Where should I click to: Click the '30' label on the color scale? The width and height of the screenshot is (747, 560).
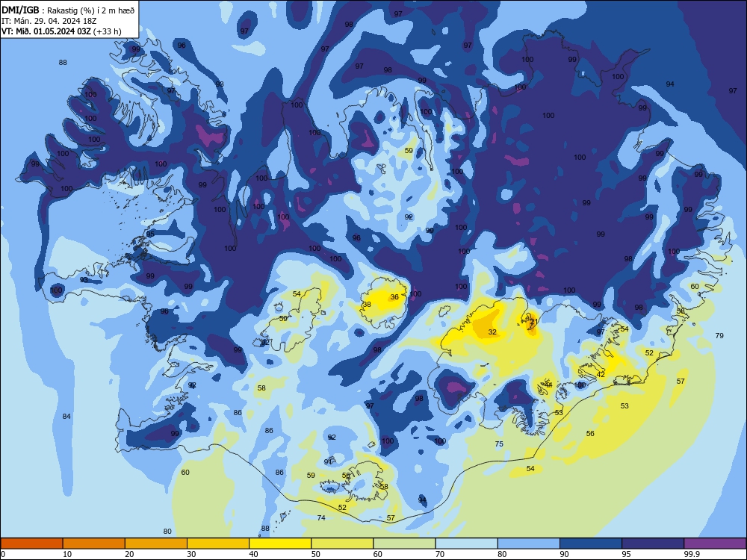[191, 554]
